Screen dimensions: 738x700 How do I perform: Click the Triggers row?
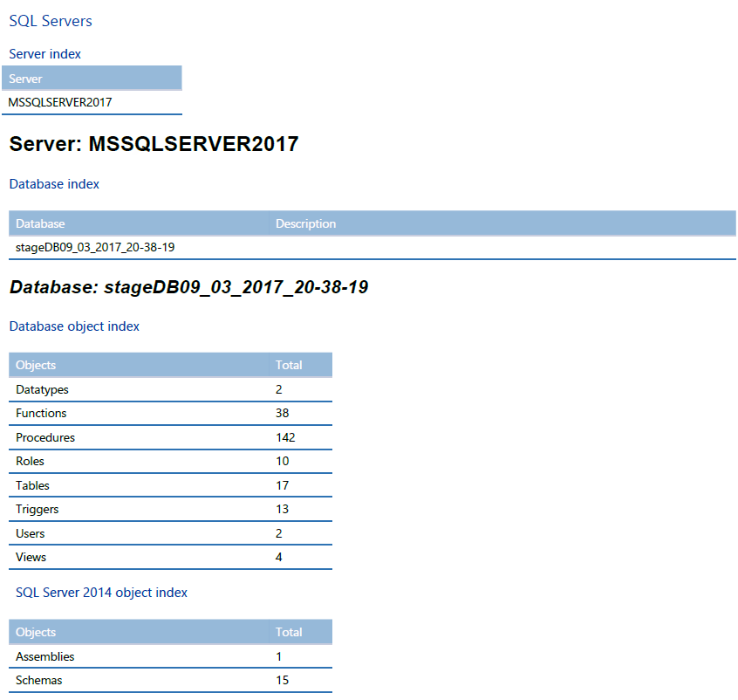pos(170,509)
